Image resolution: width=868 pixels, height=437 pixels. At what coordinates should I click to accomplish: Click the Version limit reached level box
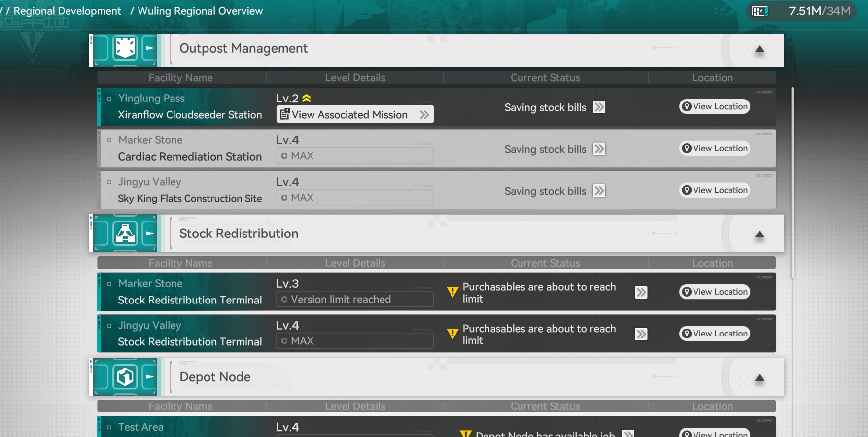pos(355,299)
